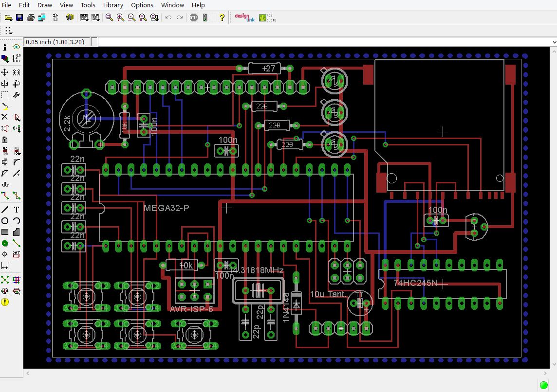Select the Group selection tool

(4, 95)
